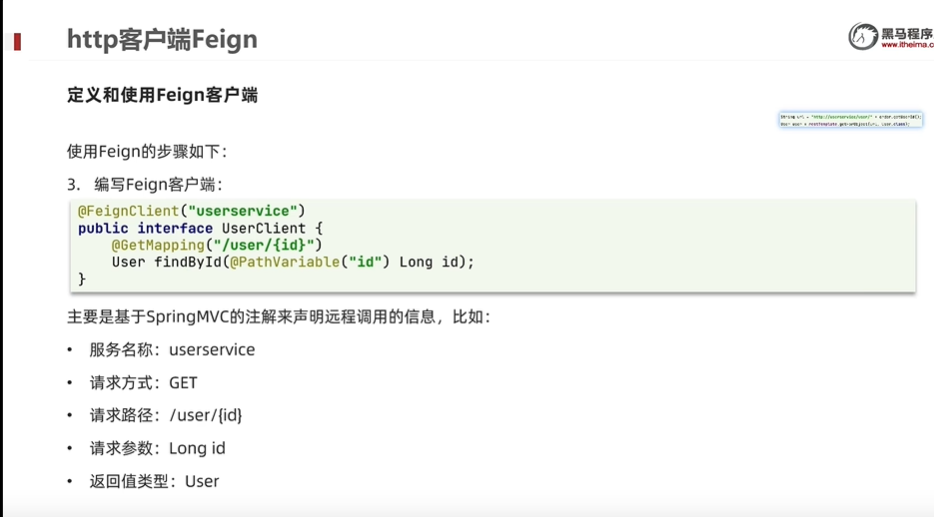Click the @FeignClient annotation in code
934x517 pixels.
tap(129, 211)
